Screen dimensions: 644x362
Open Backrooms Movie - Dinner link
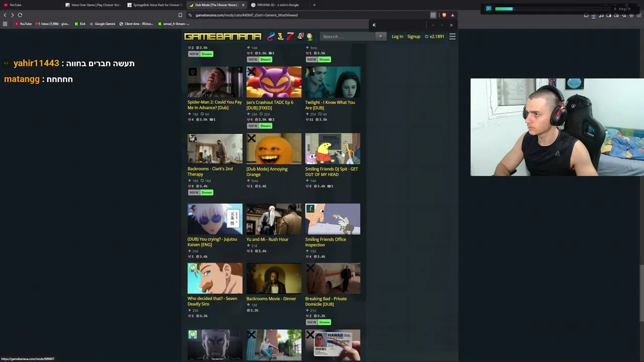tap(271, 299)
